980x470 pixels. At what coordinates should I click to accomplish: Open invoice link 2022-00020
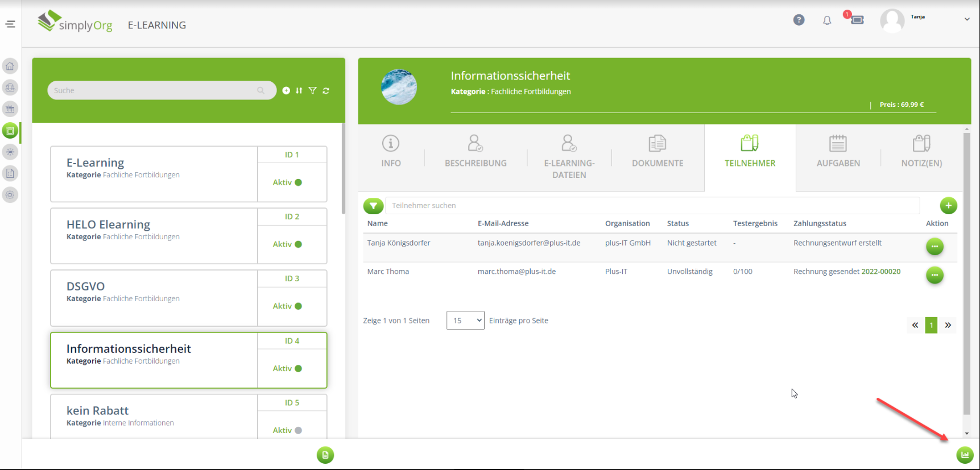[880, 272]
